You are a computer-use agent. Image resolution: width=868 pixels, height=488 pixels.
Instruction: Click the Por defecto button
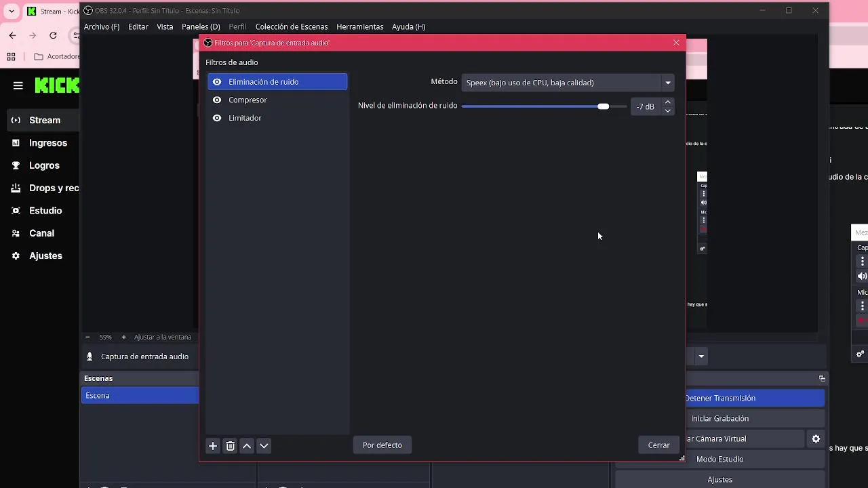382,445
